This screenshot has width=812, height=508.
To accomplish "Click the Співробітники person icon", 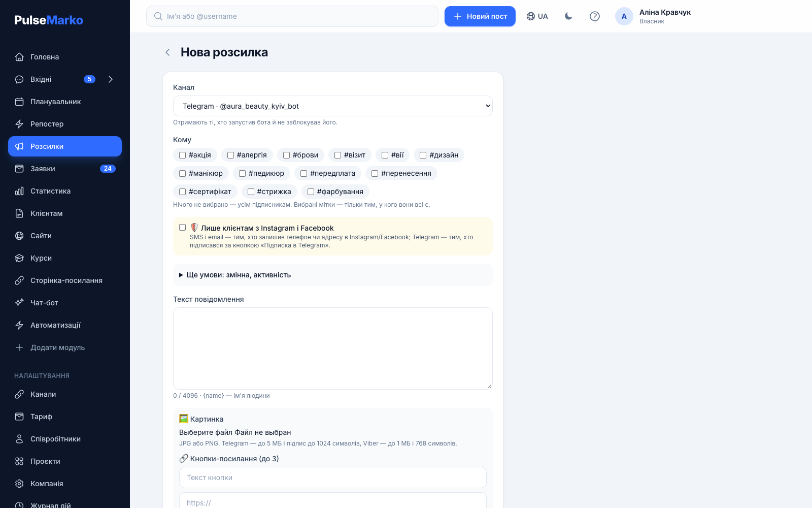I will tap(19, 439).
